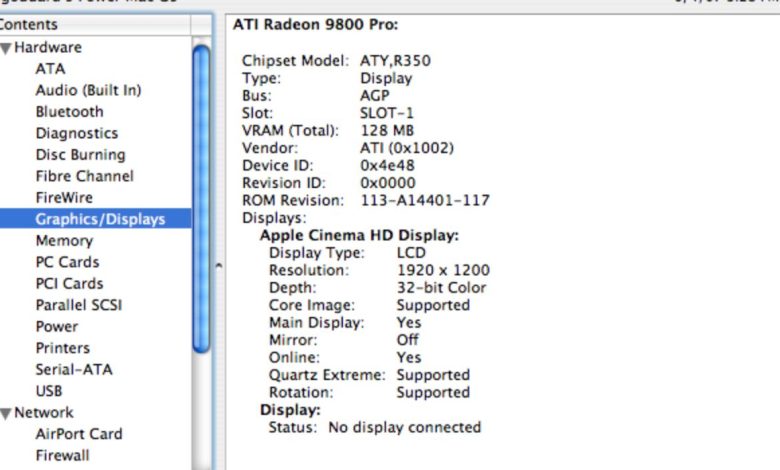Click the blue sidebar scrollbar thumb

click(x=201, y=199)
